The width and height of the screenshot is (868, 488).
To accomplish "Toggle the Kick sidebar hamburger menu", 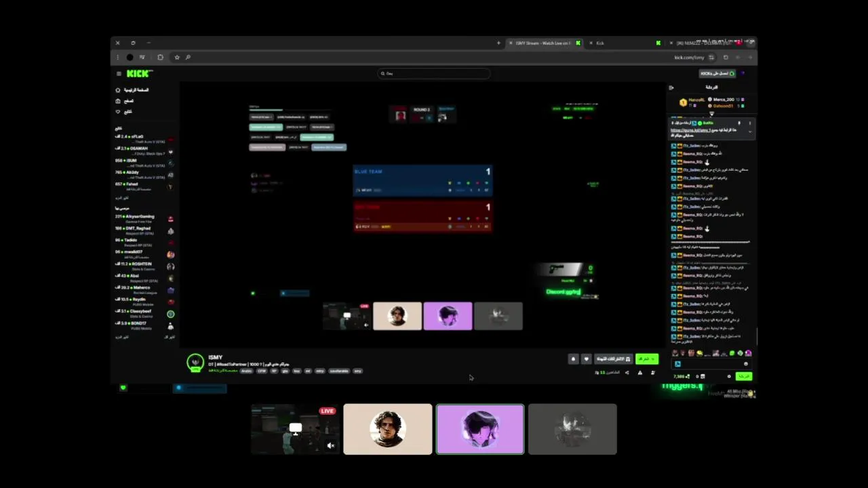I will click(x=118, y=74).
